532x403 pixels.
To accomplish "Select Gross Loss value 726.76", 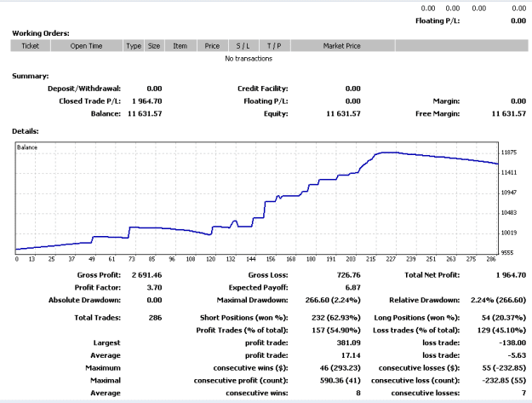I will tap(349, 275).
